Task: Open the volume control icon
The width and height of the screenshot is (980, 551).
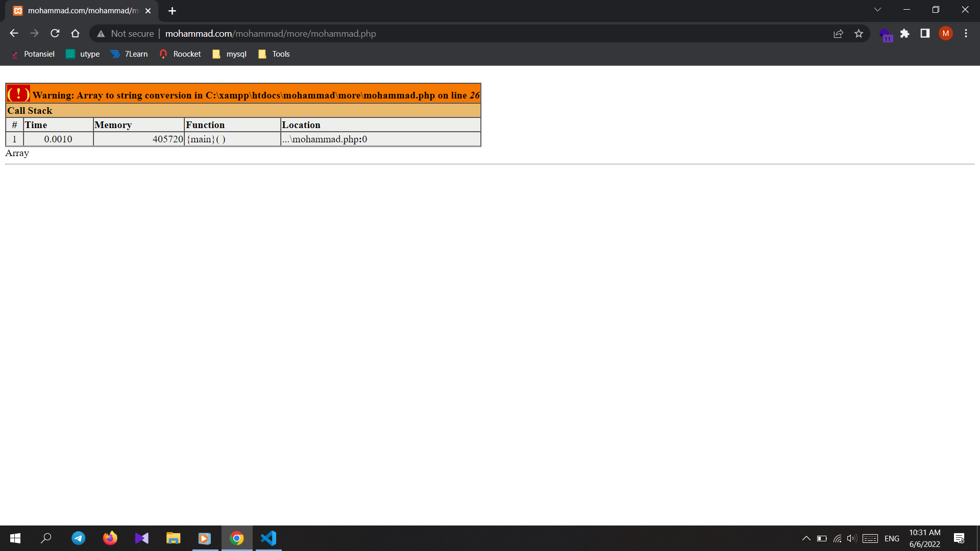Action: (851, 538)
